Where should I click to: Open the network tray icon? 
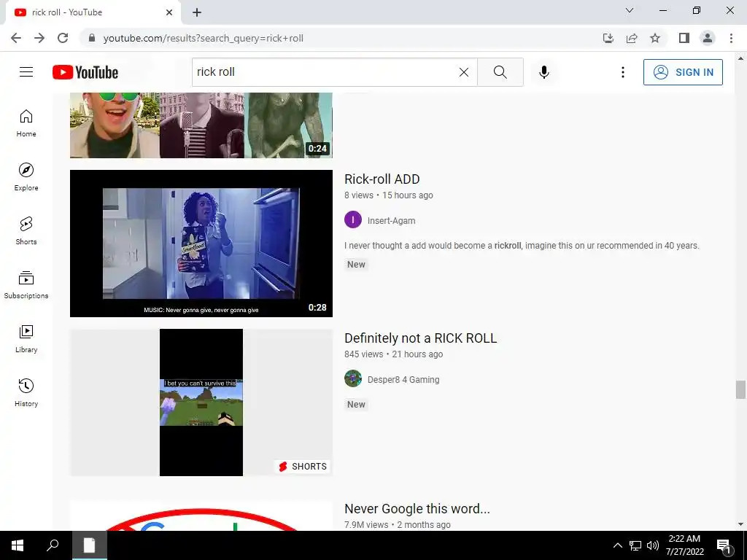point(635,545)
